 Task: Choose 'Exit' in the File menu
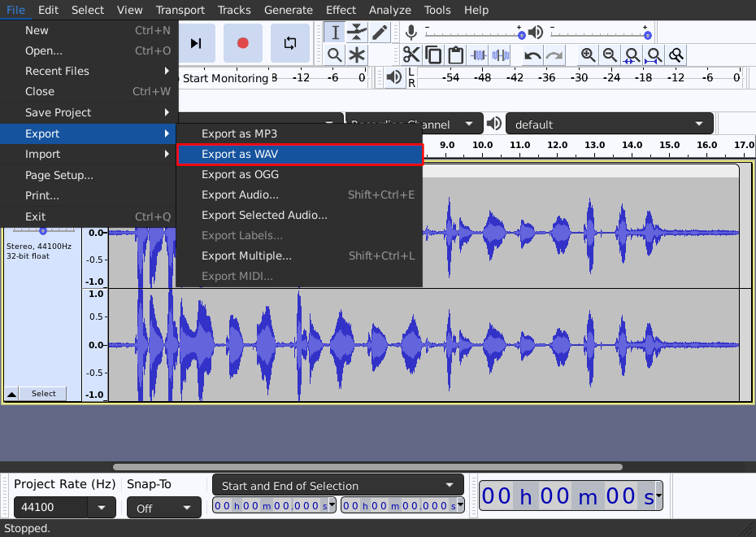[x=89, y=216]
